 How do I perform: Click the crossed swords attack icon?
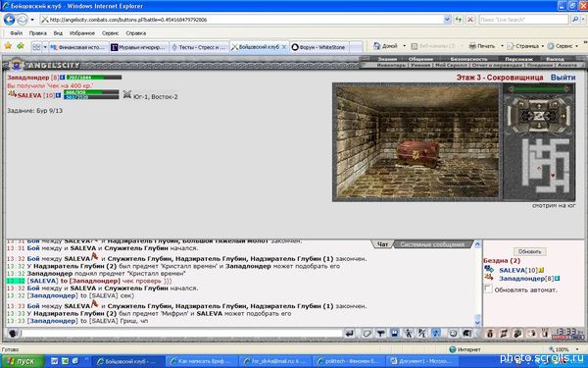tap(127, 94)
